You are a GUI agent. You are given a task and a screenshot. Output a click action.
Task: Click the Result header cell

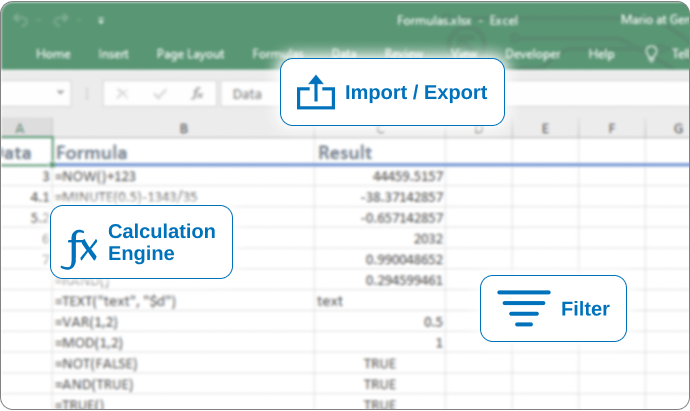pos(379,153)
